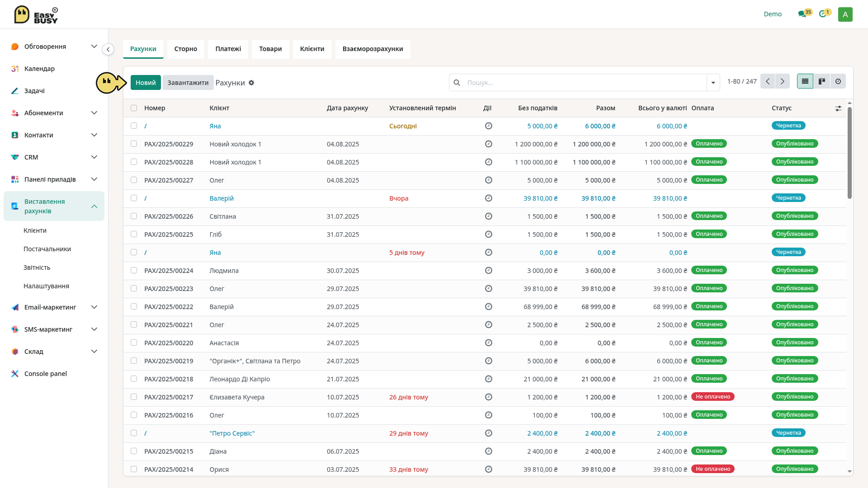
Task: Tick checkbox for PAX/2025/00229
Action: point(134,144)
